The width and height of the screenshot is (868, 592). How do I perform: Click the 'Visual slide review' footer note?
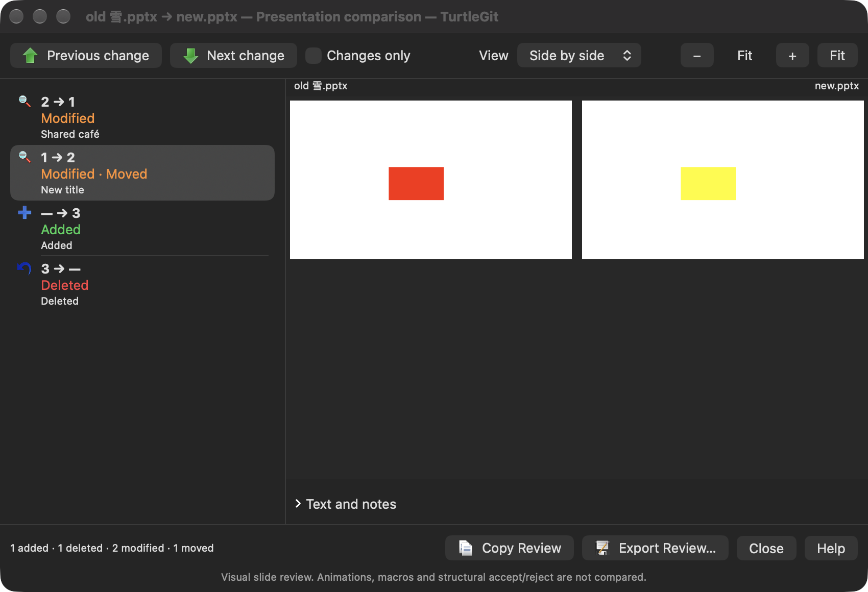coord(434,577)
